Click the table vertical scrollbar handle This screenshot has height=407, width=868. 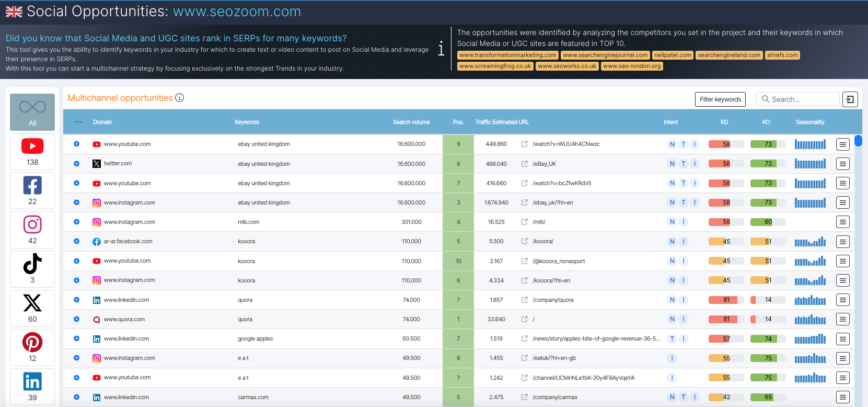[x=858, y=141]
